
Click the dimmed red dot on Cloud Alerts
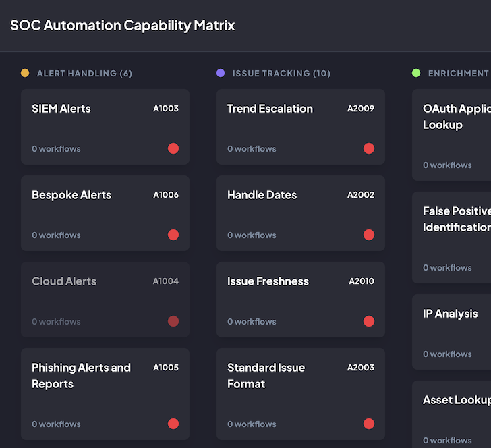coord(173,321)
